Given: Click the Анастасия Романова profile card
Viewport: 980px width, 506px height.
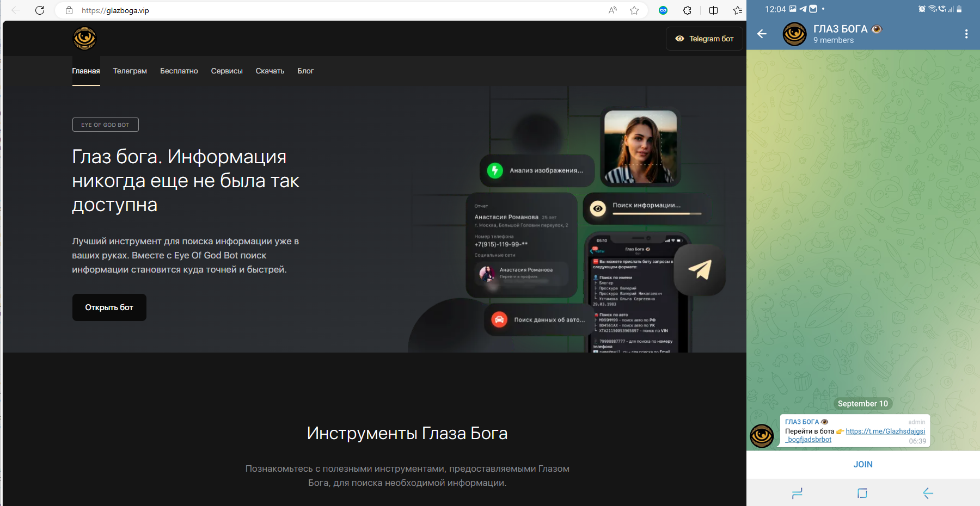Looking at the screenshot, I should [522, 273].
